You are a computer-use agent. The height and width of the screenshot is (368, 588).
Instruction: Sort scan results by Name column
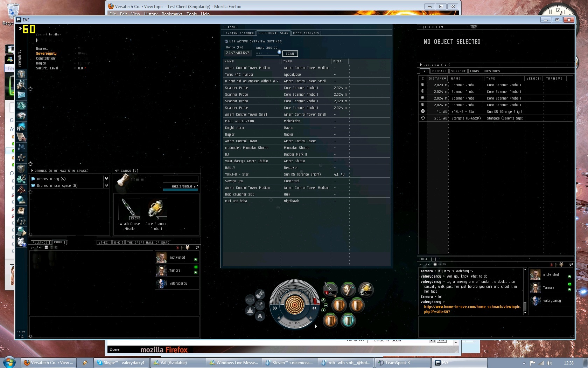[251, 61]
